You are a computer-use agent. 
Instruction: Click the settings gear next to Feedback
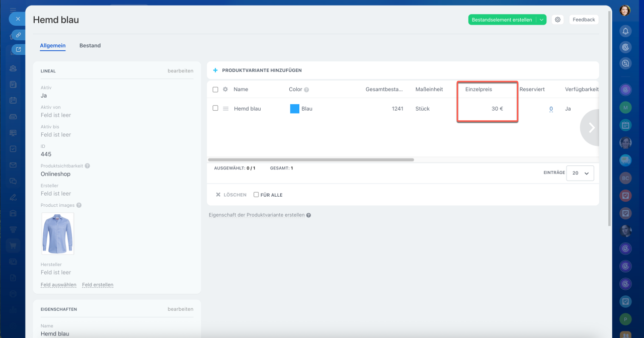557,20
